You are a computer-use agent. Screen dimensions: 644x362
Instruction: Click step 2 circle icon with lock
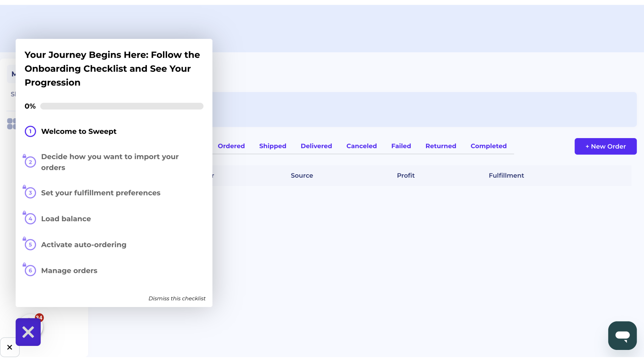pyautogui.click(x=31, y=162)
